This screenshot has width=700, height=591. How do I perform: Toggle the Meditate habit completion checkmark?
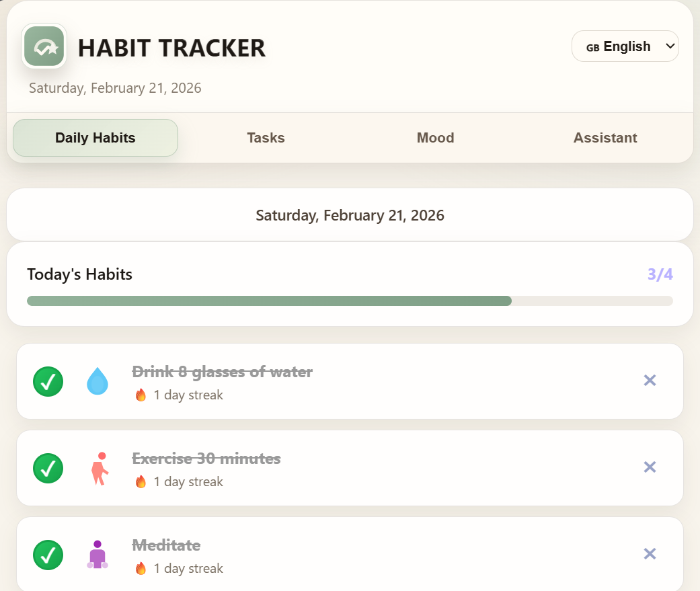[x=48, y=555]
